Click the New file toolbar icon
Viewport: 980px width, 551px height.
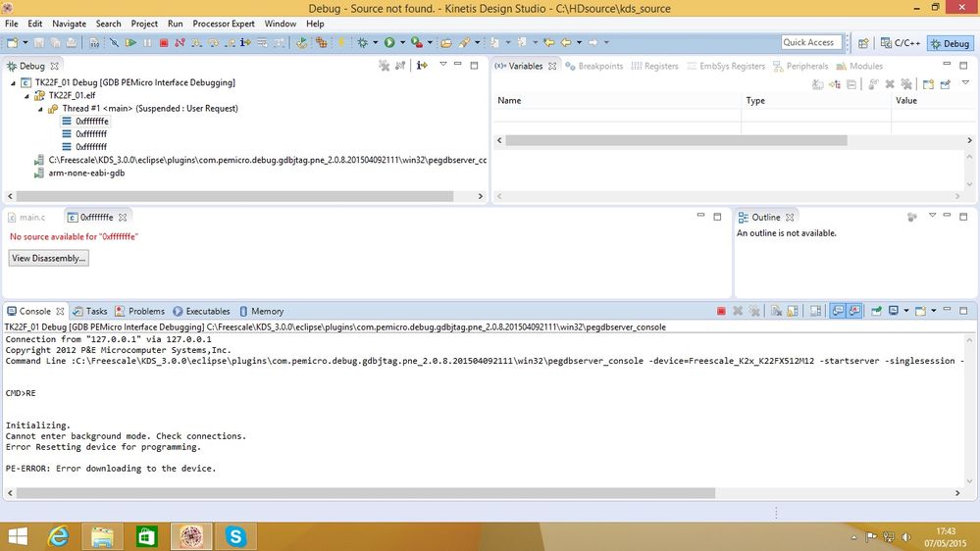[13, 42]
